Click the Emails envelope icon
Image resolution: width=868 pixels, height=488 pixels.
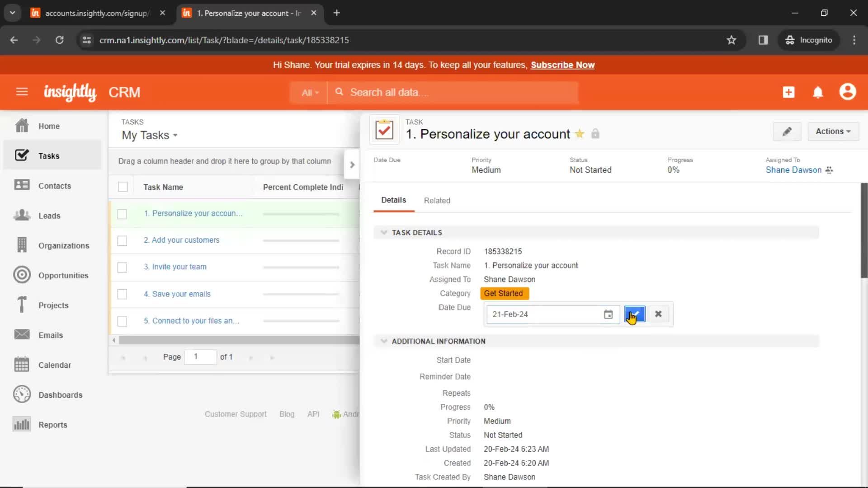[22, 334]
